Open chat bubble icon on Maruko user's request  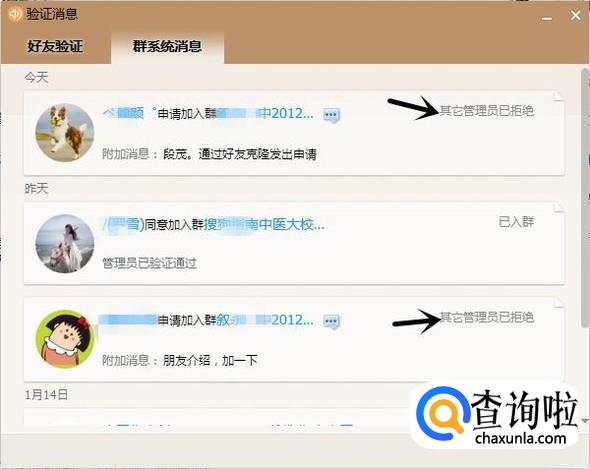tap(331, 322)
